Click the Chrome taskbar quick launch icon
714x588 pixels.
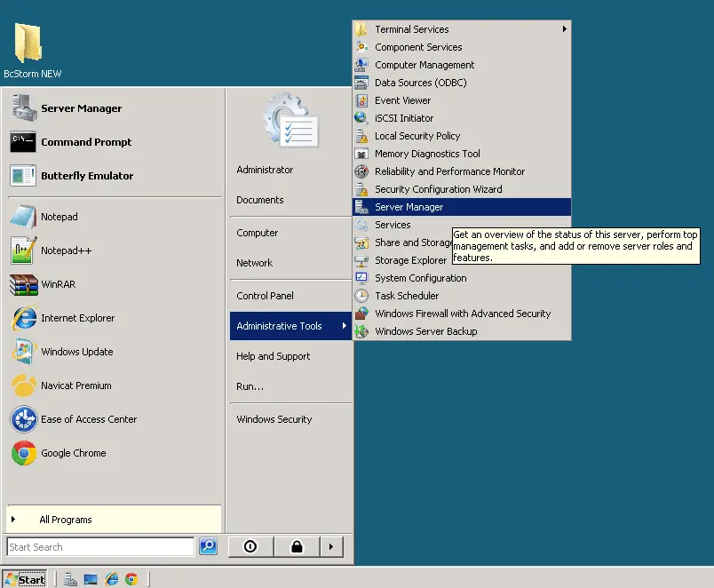pyautogui.click(x=131, y=579)
